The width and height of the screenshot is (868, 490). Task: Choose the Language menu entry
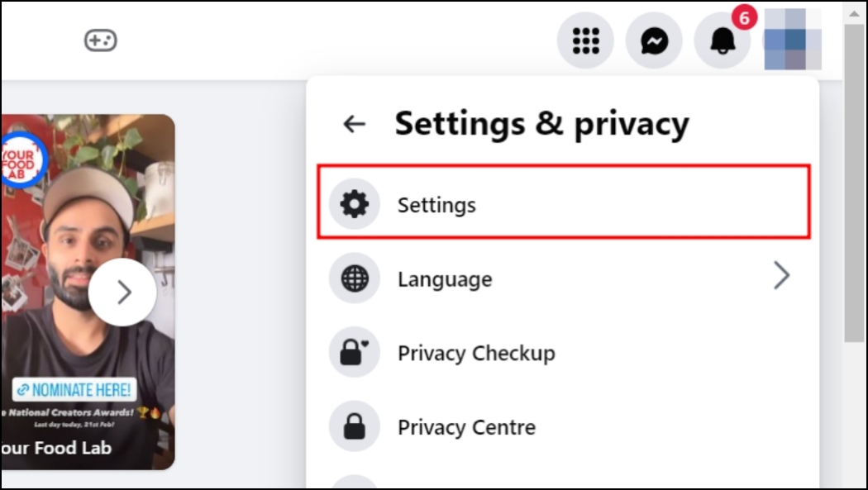point(445,279)
